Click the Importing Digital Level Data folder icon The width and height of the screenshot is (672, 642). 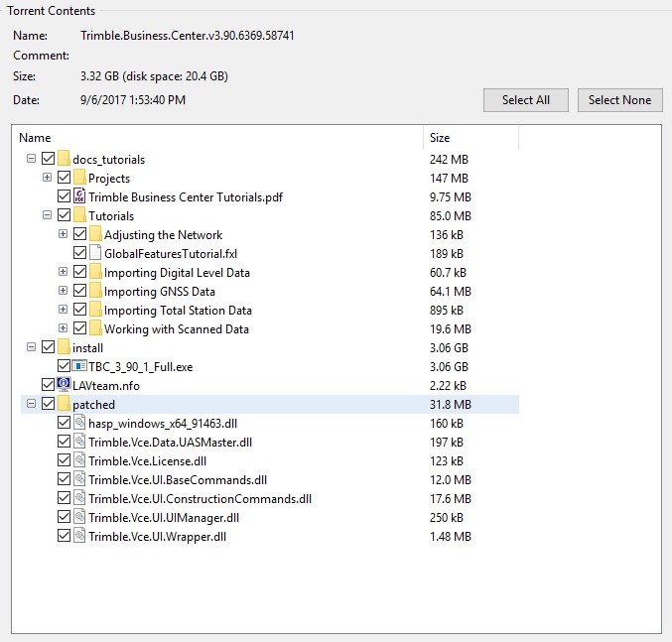click(95, 272)
